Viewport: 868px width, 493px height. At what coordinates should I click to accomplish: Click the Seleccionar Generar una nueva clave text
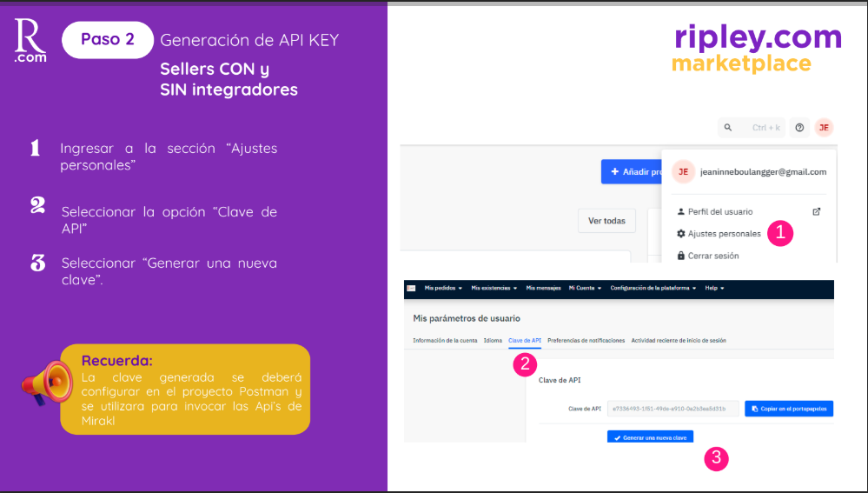(x=169, y=271)
